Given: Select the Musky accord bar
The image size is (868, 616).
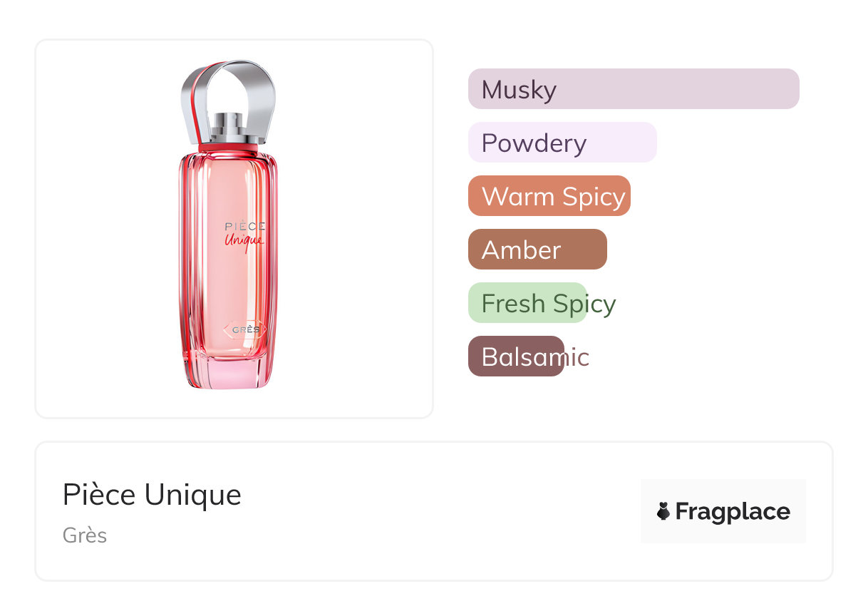Looking at the screenshot, I should click(633, 89).
